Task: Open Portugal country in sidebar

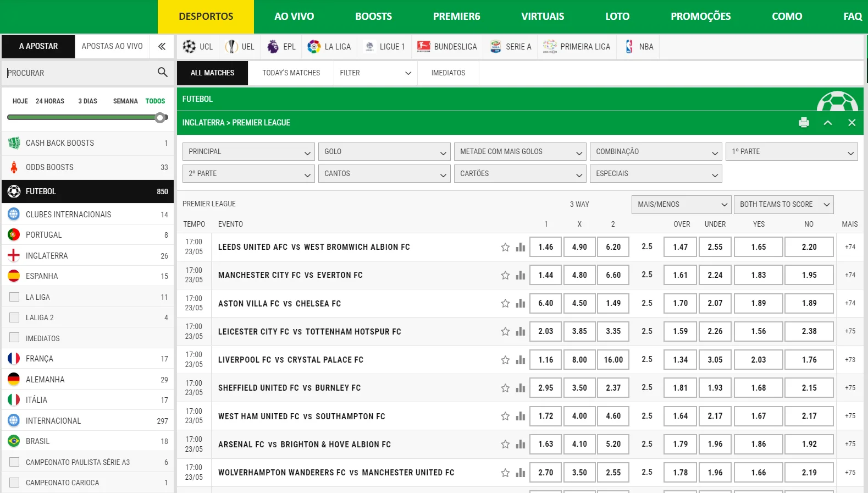Action: (x=88, y=235)
